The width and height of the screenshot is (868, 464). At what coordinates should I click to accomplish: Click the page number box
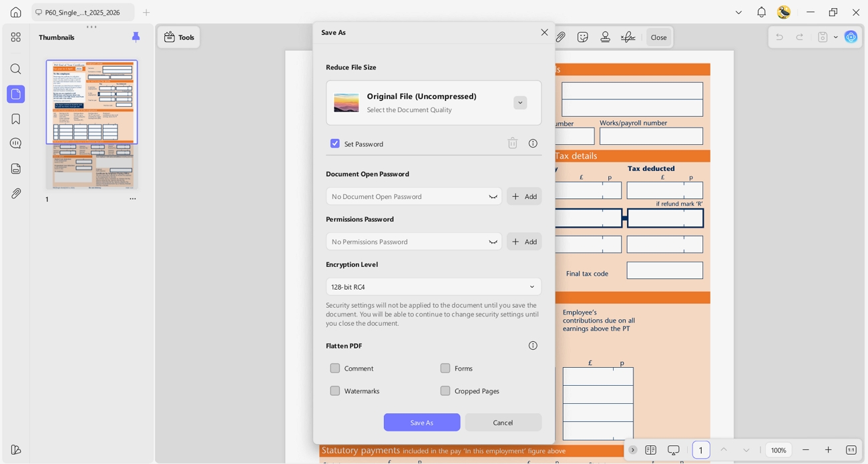coord(701,450)
